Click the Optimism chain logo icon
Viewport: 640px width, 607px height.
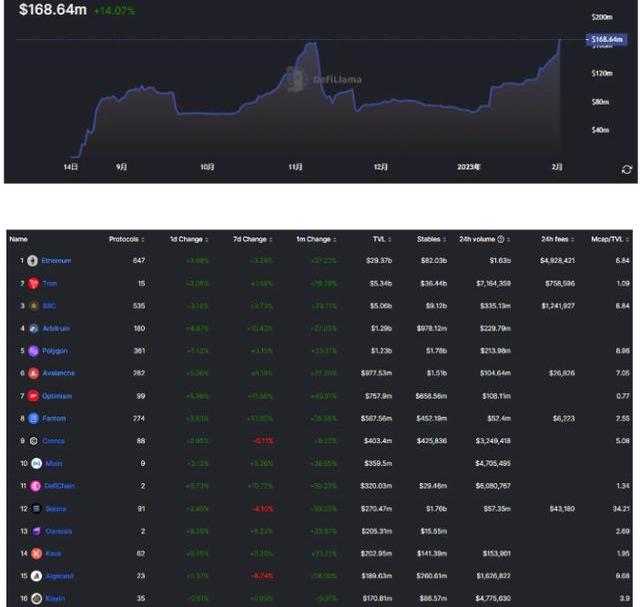coord(33,396)
